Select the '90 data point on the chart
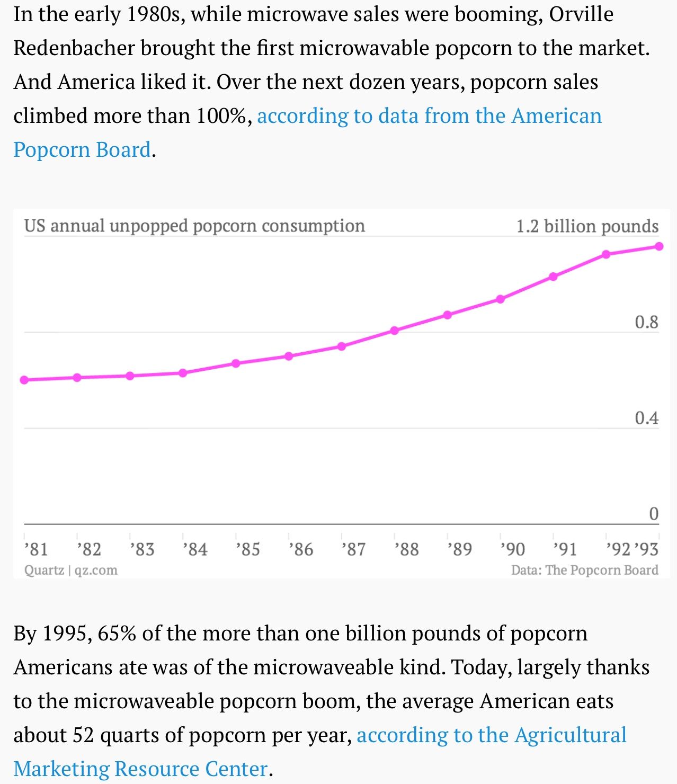This screenshot has width=677, height=784. tap(501, 299)
